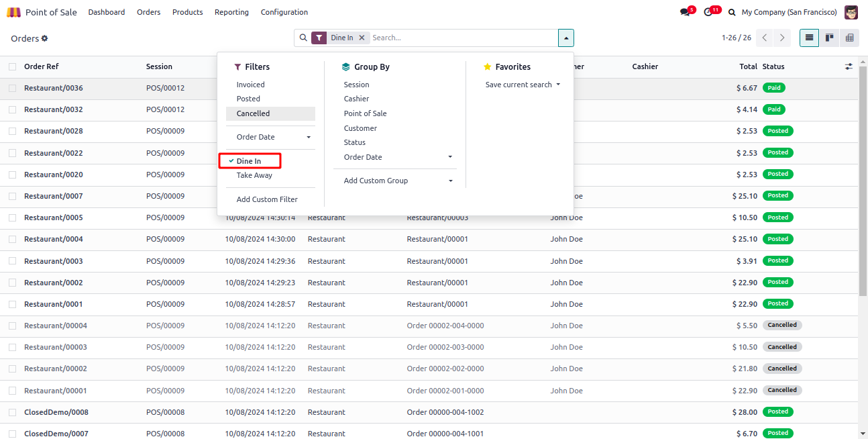Open the Add Custom Group dropdown
868x439 pixels.
395,181
